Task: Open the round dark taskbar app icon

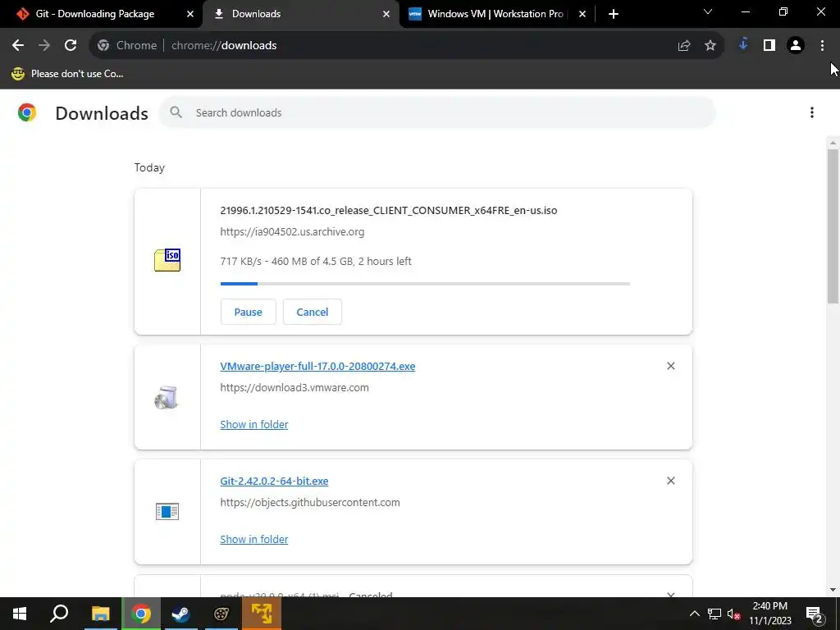Action: pyautogui.click(x=221, y=614)
